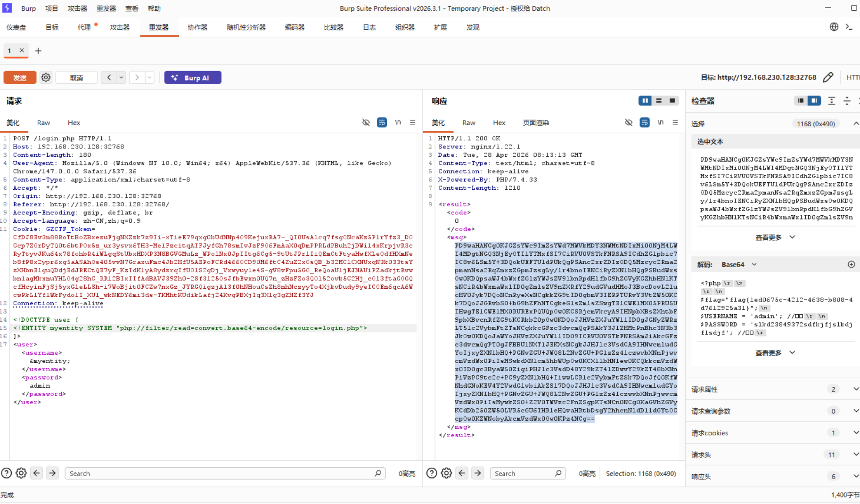This screenshot has width=860, height=504.
Task: Switch to the 代理 tab
Action: 84,27
